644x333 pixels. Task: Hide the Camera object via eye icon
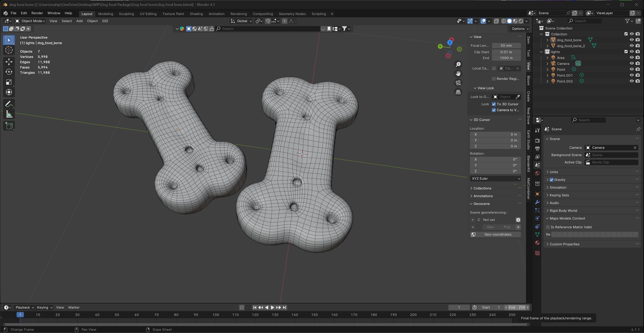point(631,63)
